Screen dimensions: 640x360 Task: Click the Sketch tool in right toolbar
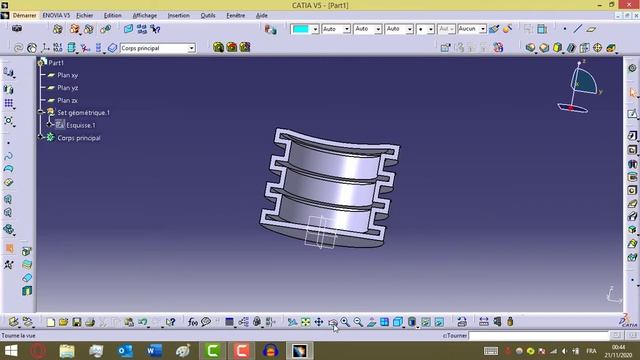click(x=632, y=113)
